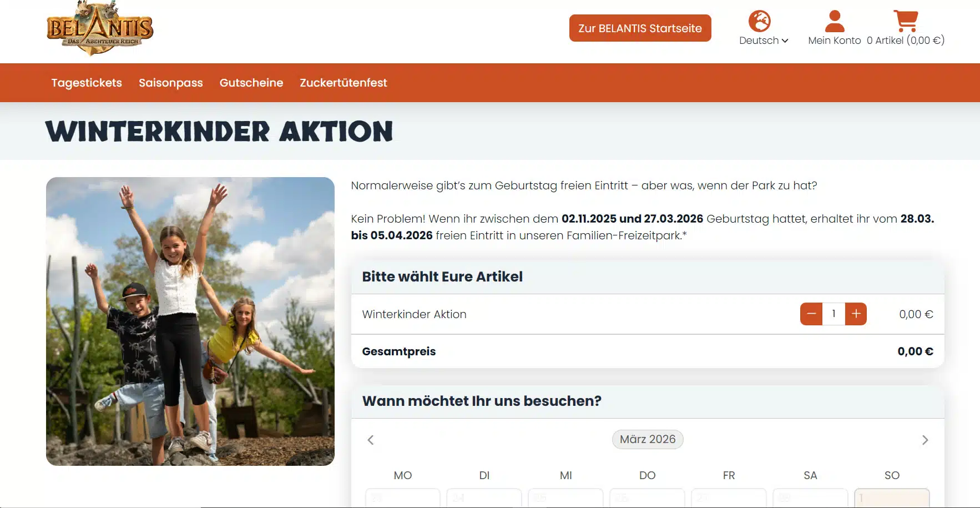
Task: Click the Mein Konto person icon
Action: [834, 21]
